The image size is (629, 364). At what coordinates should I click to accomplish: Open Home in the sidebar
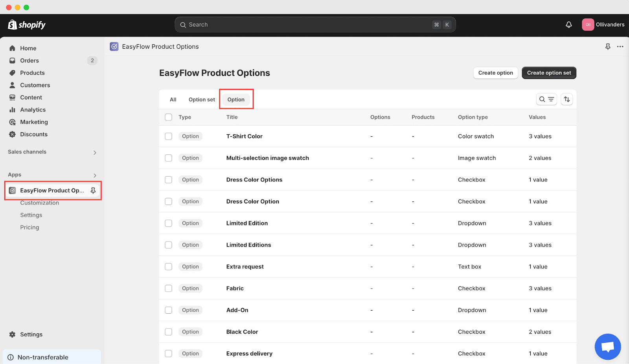[28, 48]
